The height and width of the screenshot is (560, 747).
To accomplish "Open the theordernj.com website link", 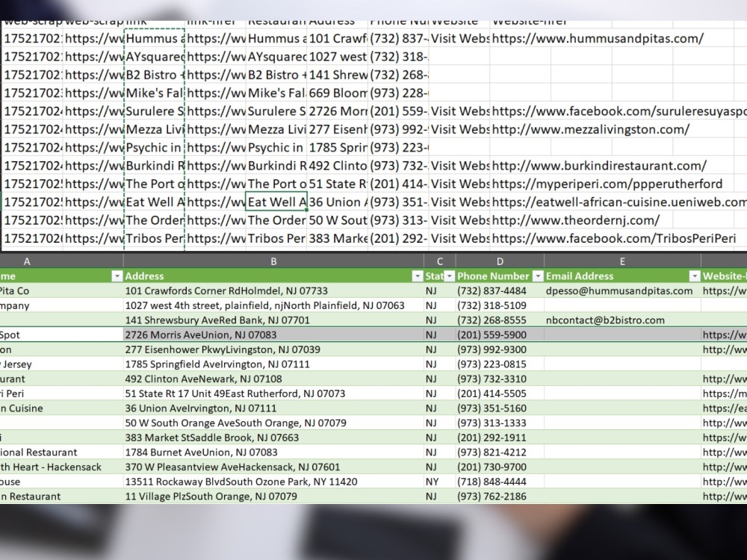I will click(575, 220).
